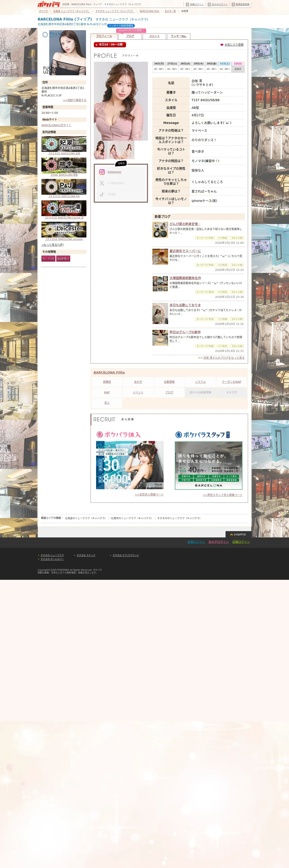Click BARCELONA Fillia in the breadcrumb
Image resolution: width=289 pixels, height=868 pixels.
click(x=149, y=11)
